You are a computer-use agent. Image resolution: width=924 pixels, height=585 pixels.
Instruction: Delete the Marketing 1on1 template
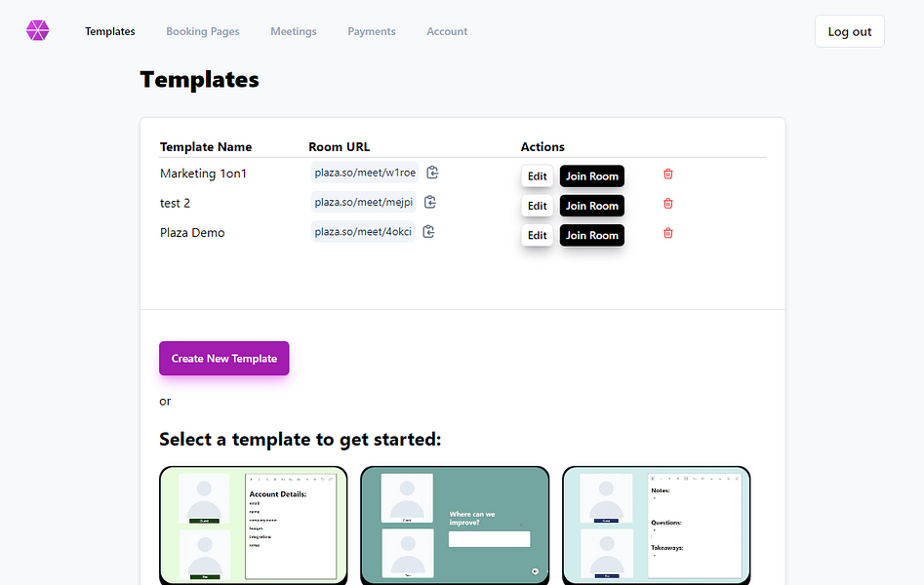(x=667, y=174)
